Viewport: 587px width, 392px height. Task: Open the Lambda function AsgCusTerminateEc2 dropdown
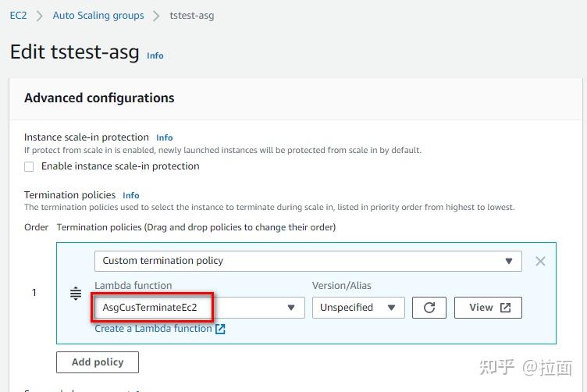click(199, 308)
